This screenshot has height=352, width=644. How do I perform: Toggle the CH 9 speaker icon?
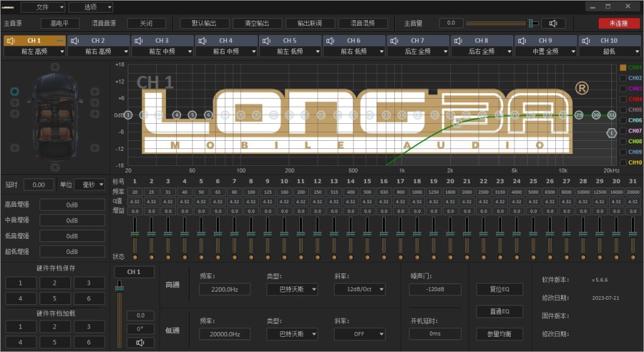point(522,41)
